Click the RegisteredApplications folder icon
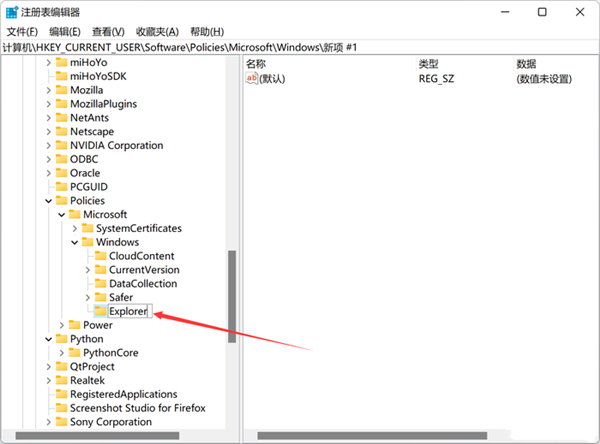This screenshot has width=600, height=444. tap(60, 394)
